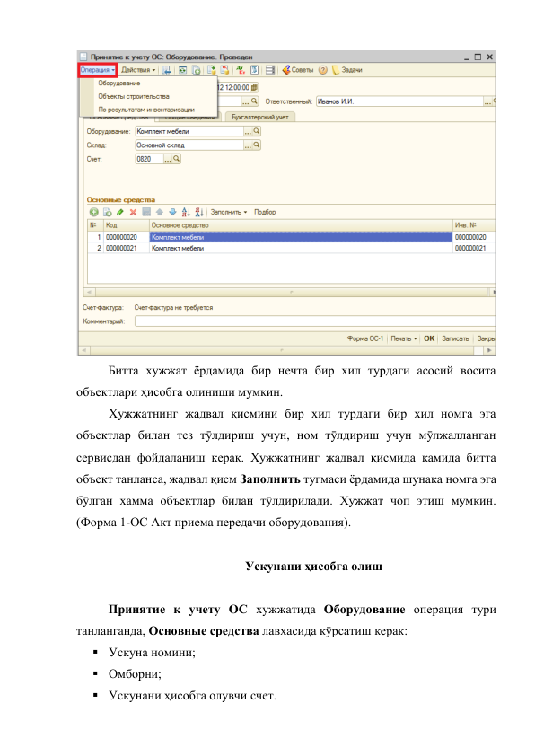
Task: Select code cell 000000020 in Код column
Action: 127,237
